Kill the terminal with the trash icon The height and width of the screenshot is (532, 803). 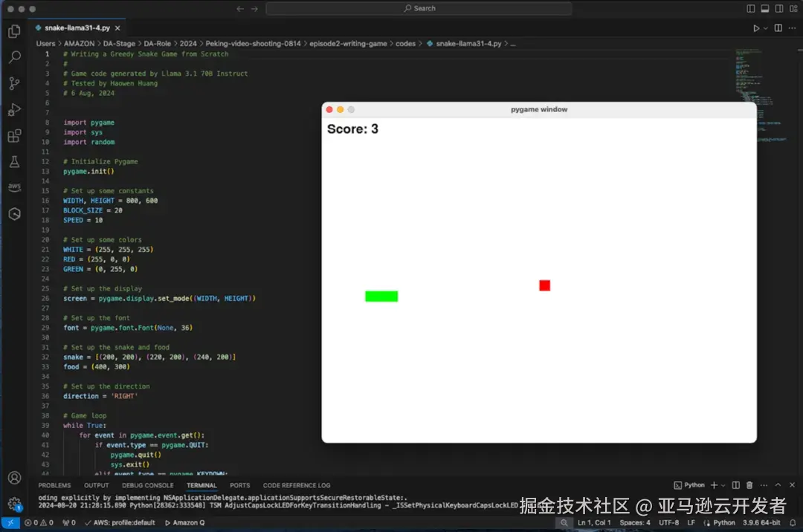point(749,485)
